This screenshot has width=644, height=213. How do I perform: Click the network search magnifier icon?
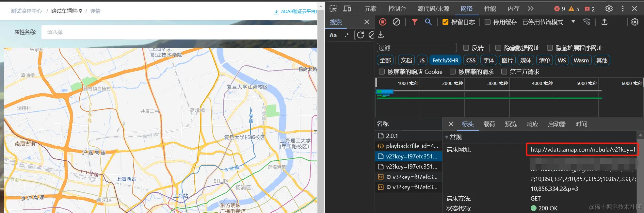pyautogui.click(x=428, y=22)
